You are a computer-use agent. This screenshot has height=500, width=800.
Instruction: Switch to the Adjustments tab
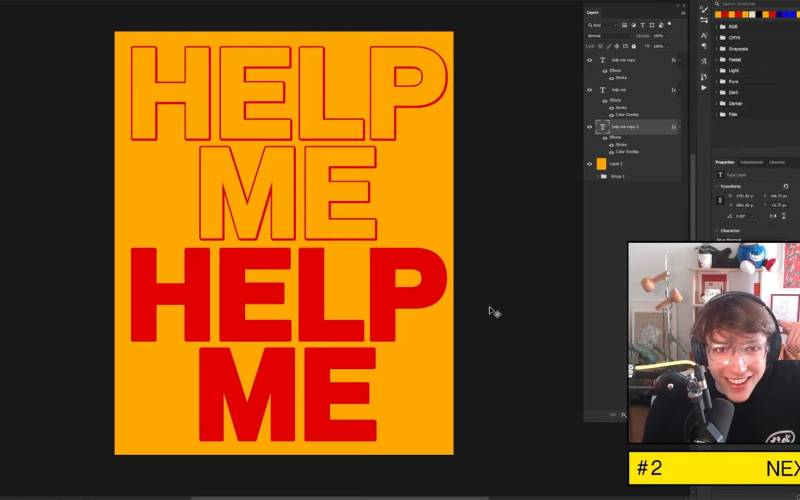coord(751,162)
